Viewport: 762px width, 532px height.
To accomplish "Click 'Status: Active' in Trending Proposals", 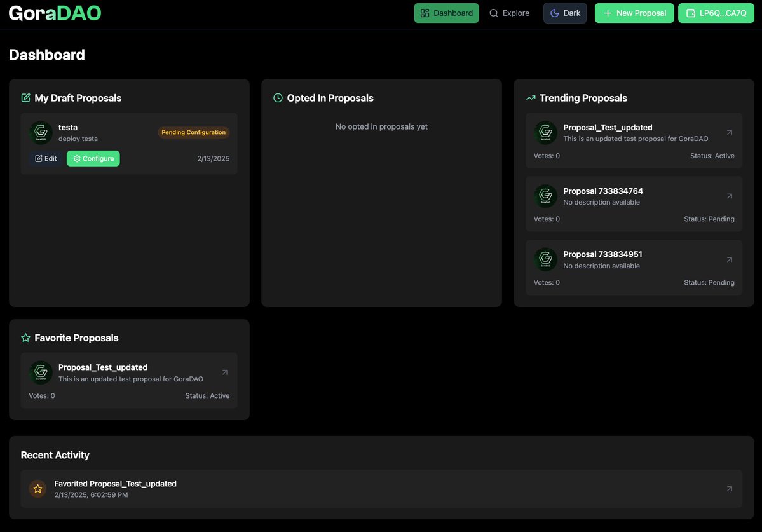I will 712,156.
